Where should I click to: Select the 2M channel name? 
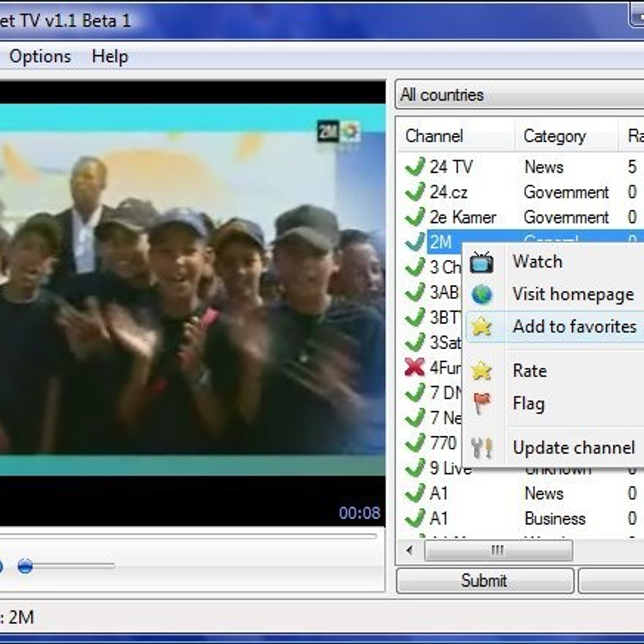click(441, 242)
